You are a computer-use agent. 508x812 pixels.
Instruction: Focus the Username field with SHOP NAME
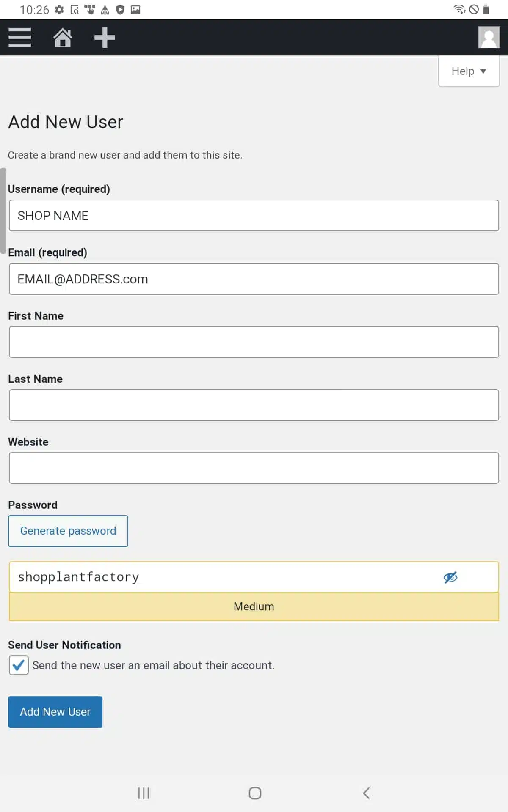254,216
